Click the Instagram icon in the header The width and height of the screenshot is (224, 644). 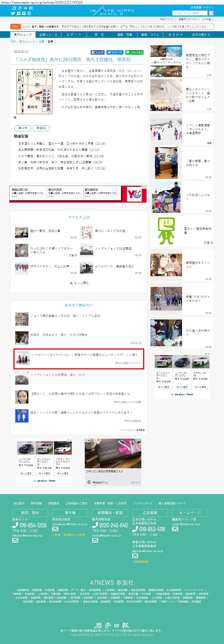(29, 13)
